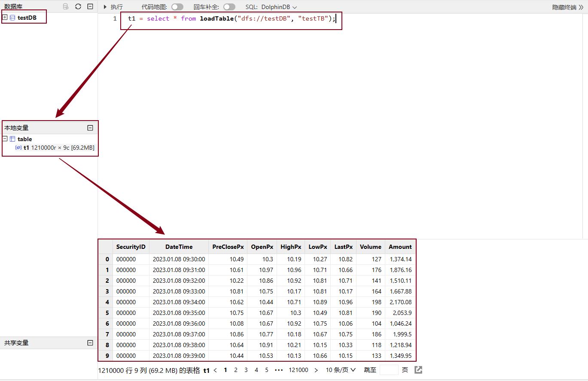The height and width of the screenshot is (381, 588).
Task: Collapse the 数据库 panel
Action: (x=90, y=6)
